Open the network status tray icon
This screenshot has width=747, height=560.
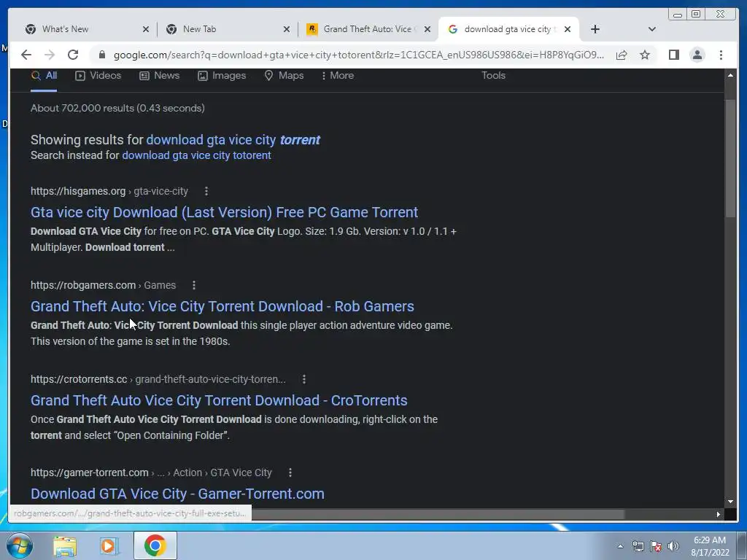[x=638, y=546]
